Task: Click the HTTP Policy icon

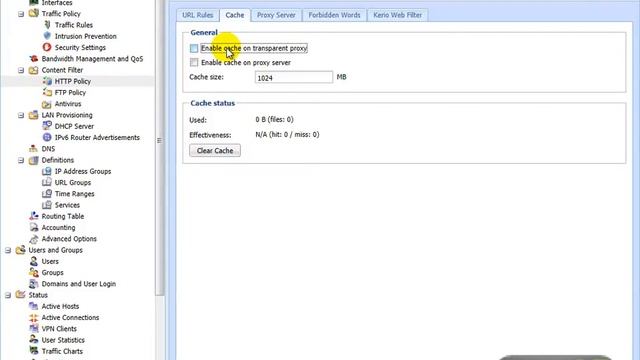Action: point(47,81)
